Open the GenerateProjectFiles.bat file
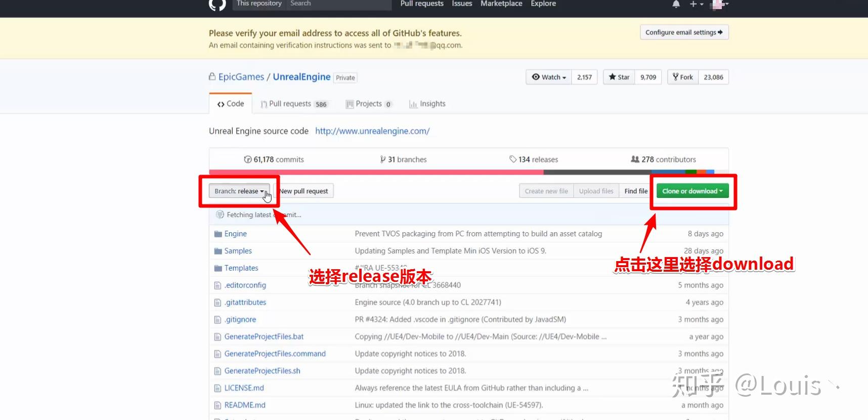 [264, 337]
